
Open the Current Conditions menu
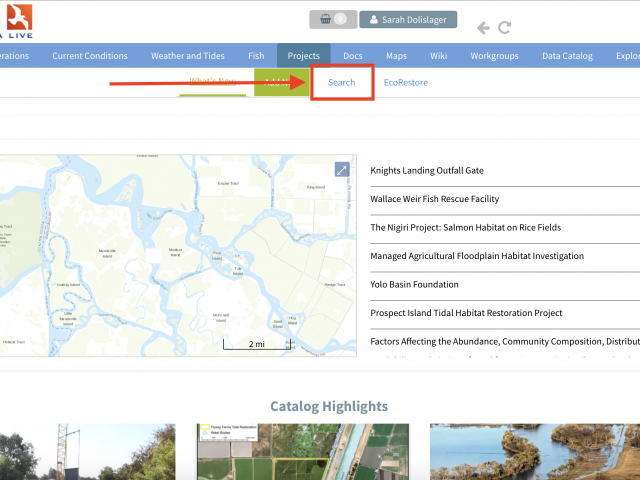tap(90, 56)
